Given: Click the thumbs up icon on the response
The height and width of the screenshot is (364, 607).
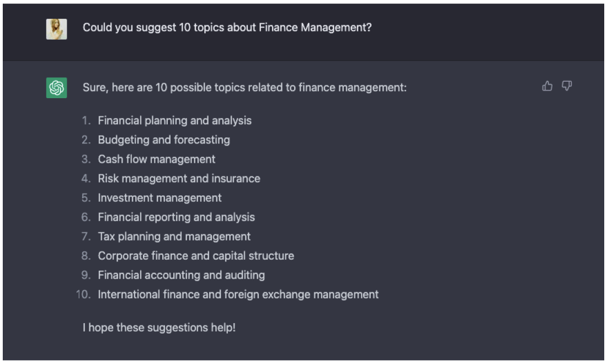Looking at the screenshot, I should tap(547, 86).
